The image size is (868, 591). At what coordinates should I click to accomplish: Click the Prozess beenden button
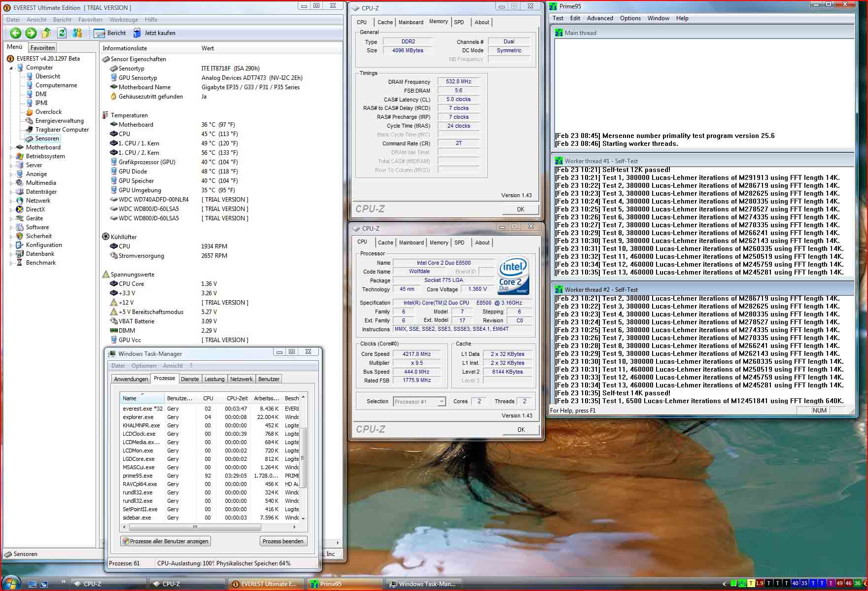tap(283, 541)
